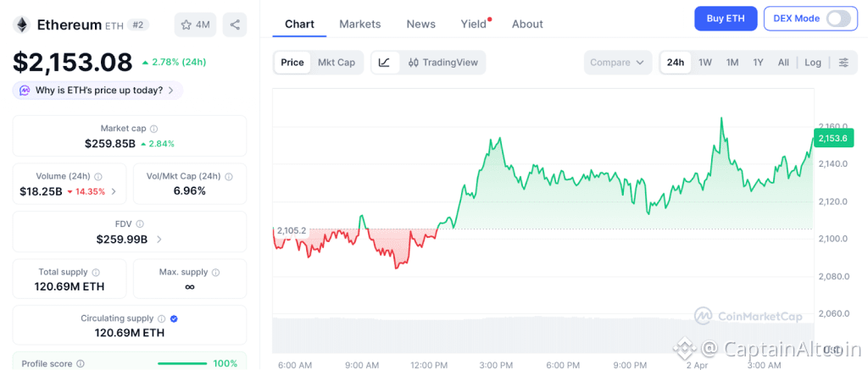Toggle DEX Mode switch
868x370 pixels.
point(838,19)
